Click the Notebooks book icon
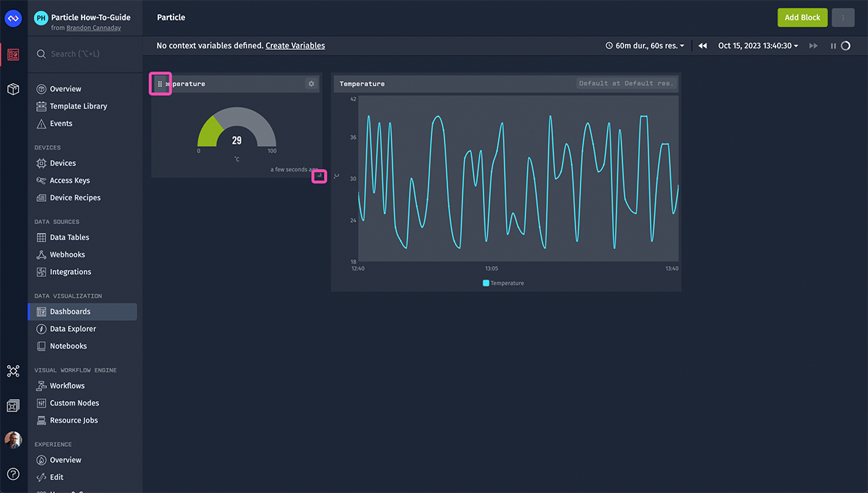Screen dimensions: 868x493 click(x=41, y=346)
